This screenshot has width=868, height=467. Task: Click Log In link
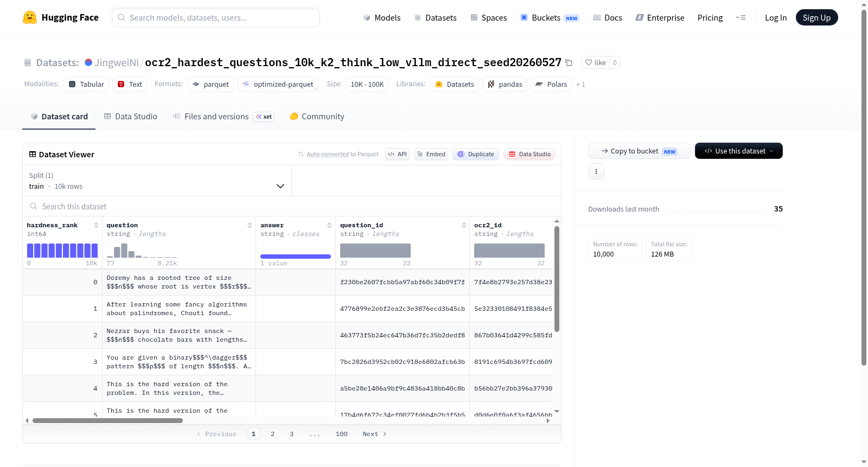tap(776, 17)
